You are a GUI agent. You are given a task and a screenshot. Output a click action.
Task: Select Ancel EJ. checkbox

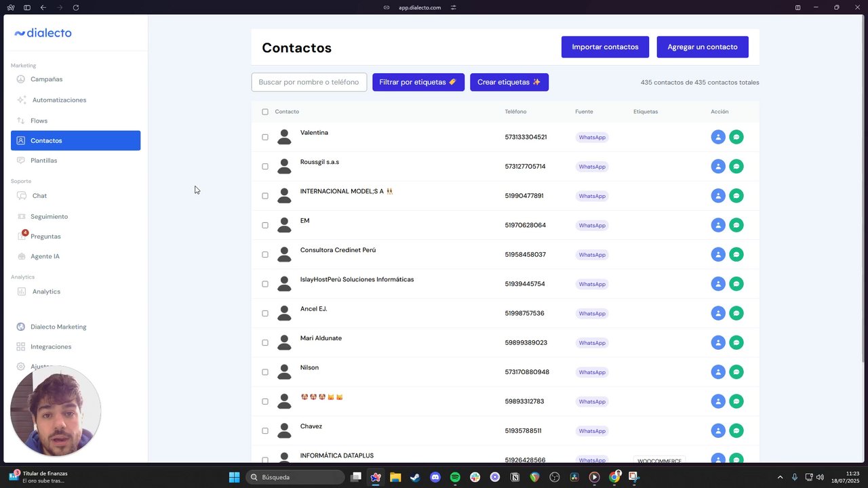[265, 313]
